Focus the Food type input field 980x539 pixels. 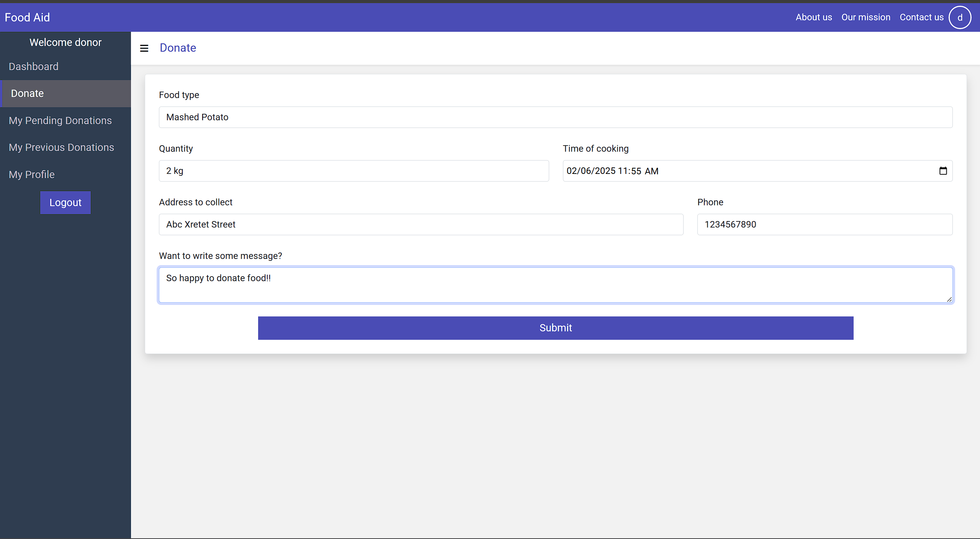pyautogui.click(x=555, y=117)
